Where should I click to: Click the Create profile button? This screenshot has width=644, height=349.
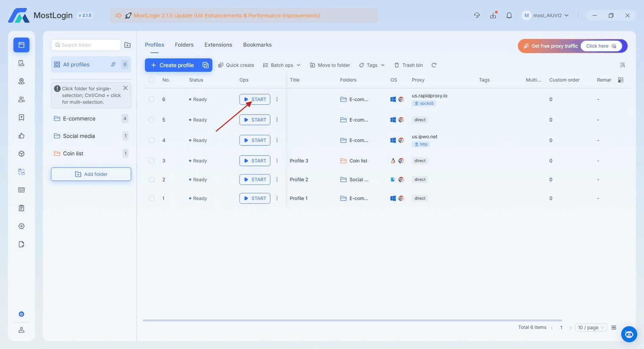(172, 65)
